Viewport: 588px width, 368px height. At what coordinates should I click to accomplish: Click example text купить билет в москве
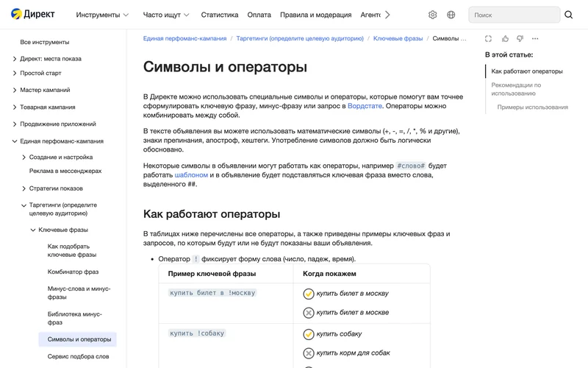(353, 312)
